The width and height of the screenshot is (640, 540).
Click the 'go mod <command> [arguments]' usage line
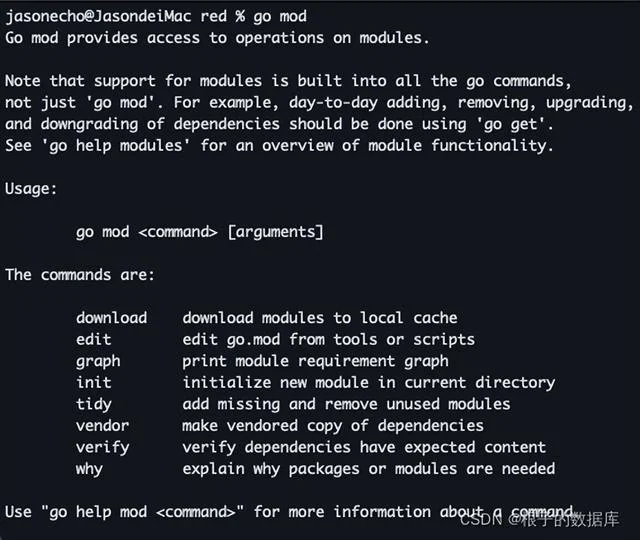click(x=200, y=231)
